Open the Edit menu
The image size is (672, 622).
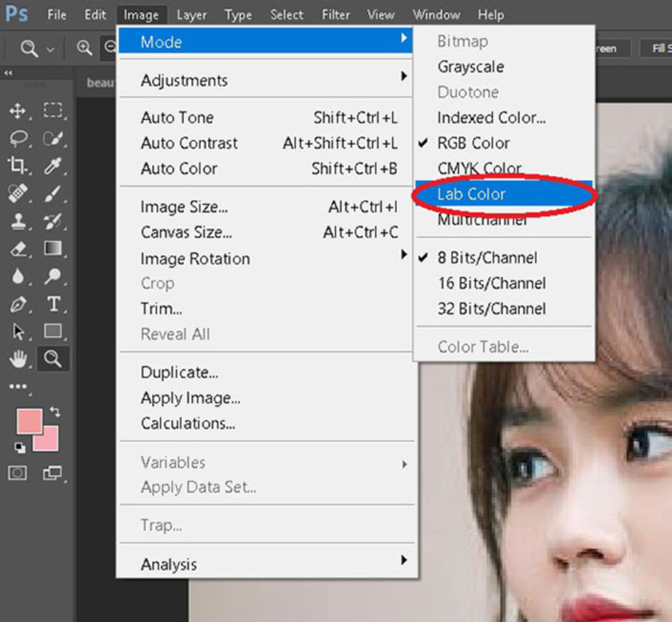[x=94, y=14]
